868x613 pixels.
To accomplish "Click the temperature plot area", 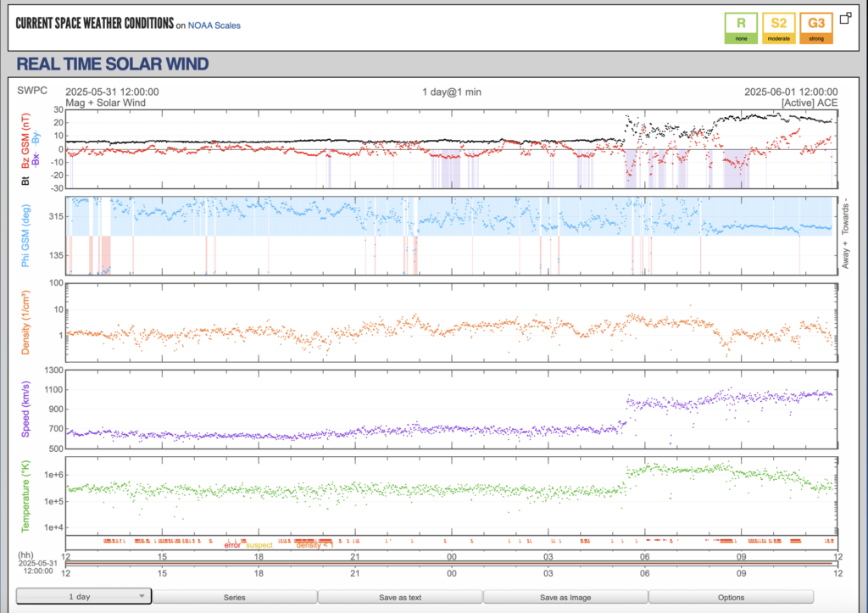I will [451, 496].
